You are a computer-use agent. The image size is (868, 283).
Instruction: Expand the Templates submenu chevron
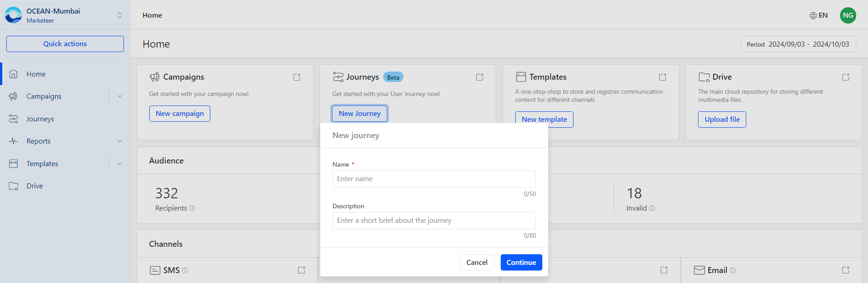click(x=120, y=163)
